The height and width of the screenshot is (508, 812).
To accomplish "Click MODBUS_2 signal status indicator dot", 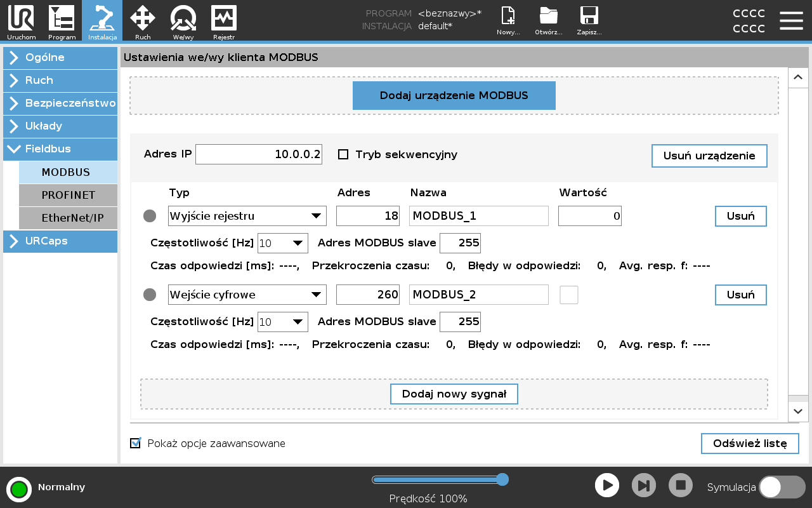I will (x=150, y=295).
